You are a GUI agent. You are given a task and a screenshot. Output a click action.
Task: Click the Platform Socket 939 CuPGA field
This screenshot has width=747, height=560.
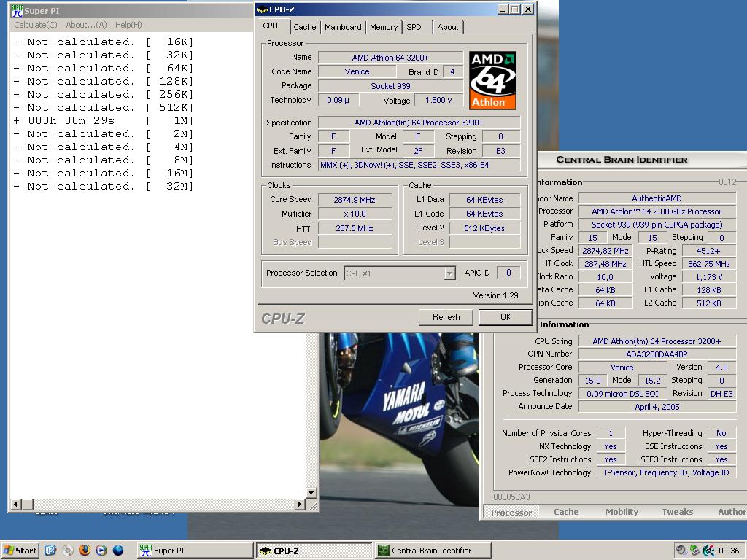coord(657,225)
